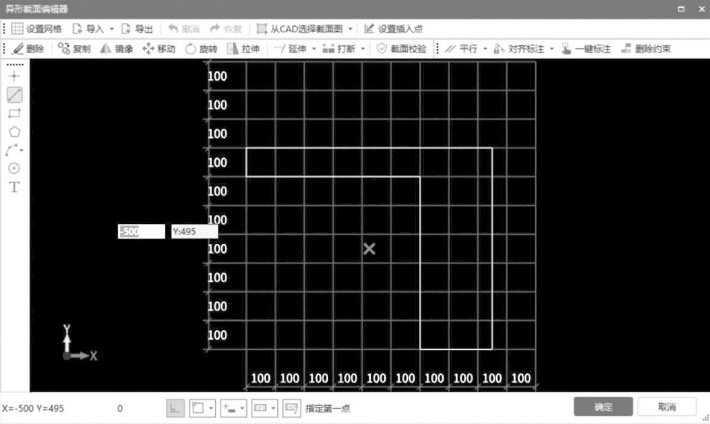Select the 延伸 extend tool
Screen dimensions: 710x424
290,49
